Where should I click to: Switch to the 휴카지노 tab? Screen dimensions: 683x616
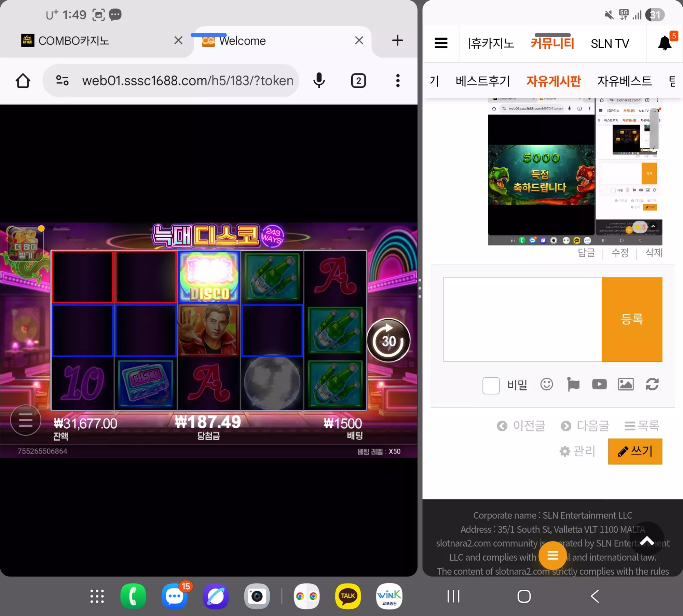pyautogui.click(x=491, y=43)
